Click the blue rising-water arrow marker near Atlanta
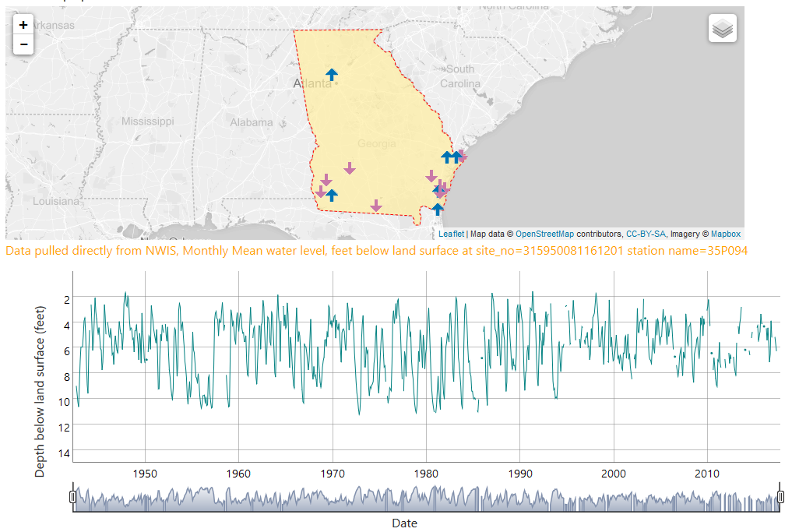 click(x=332, y=74)
